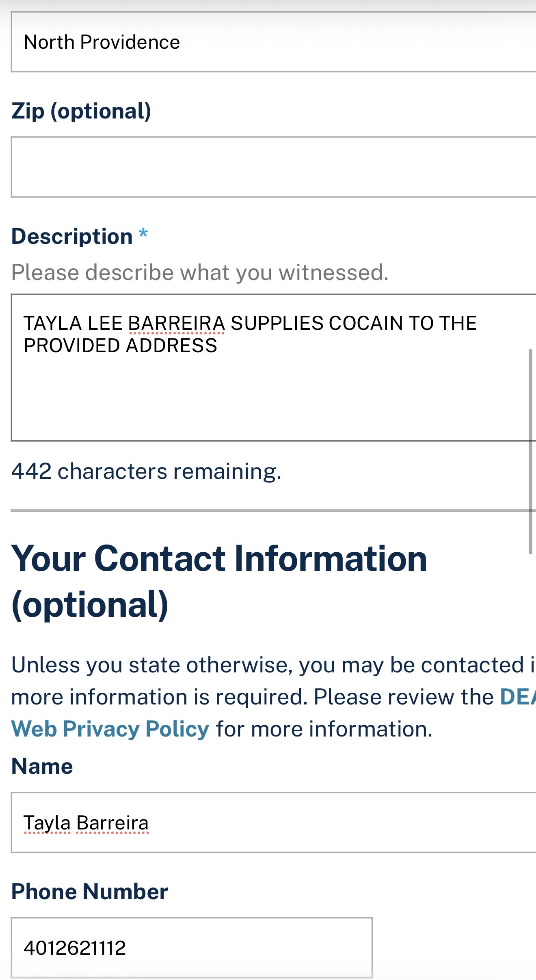Click the words PROVIDED ADDRESS in description
This screenshot has height=980, width=536.
[121, 346]
